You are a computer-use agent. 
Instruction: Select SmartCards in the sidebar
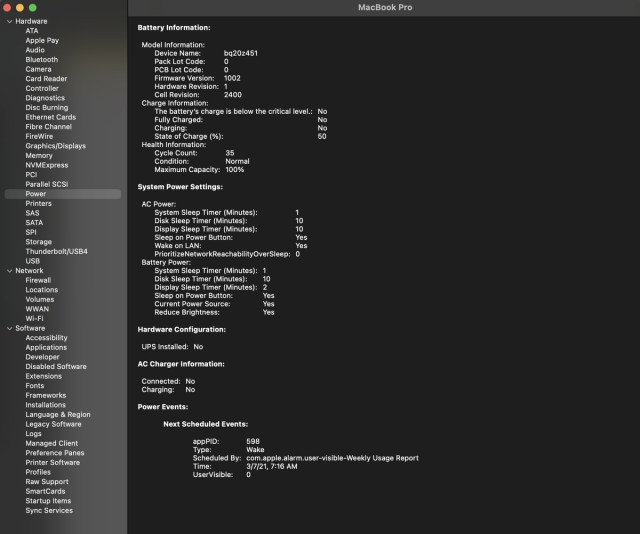tap(45, 492)
